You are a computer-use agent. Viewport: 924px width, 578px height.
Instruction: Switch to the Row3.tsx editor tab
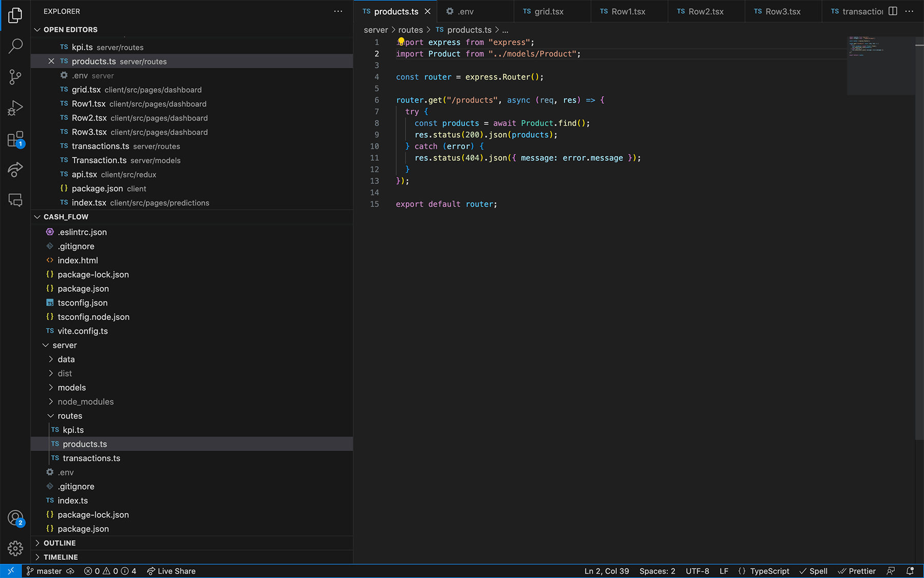tap(783, 11)
